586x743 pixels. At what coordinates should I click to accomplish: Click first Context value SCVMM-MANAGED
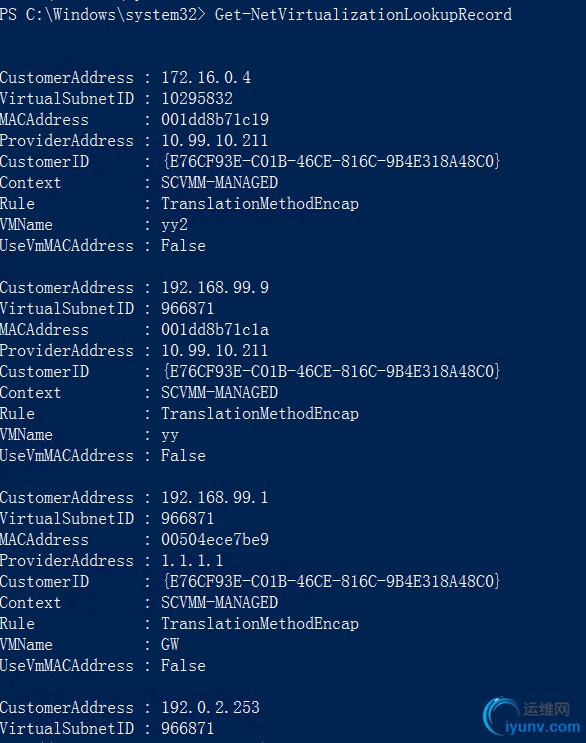coord(219,182)
